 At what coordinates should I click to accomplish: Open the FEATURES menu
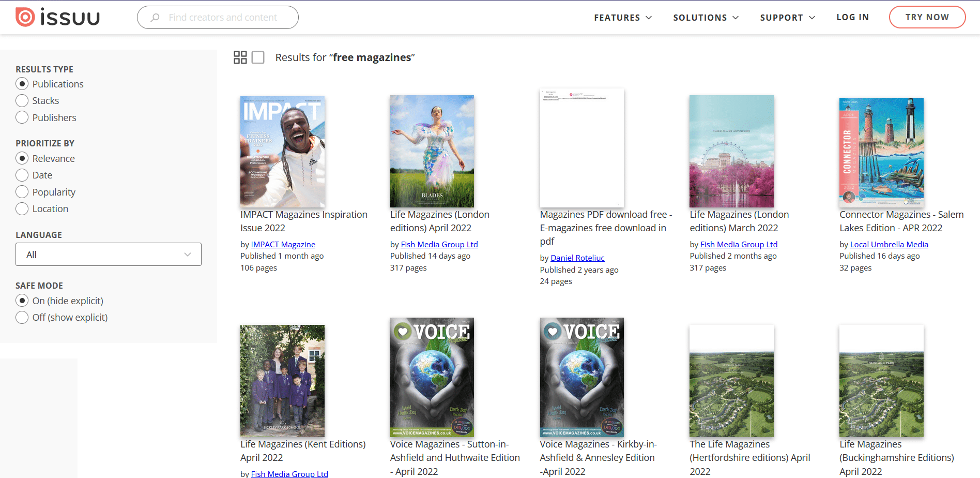pos(623,18)
